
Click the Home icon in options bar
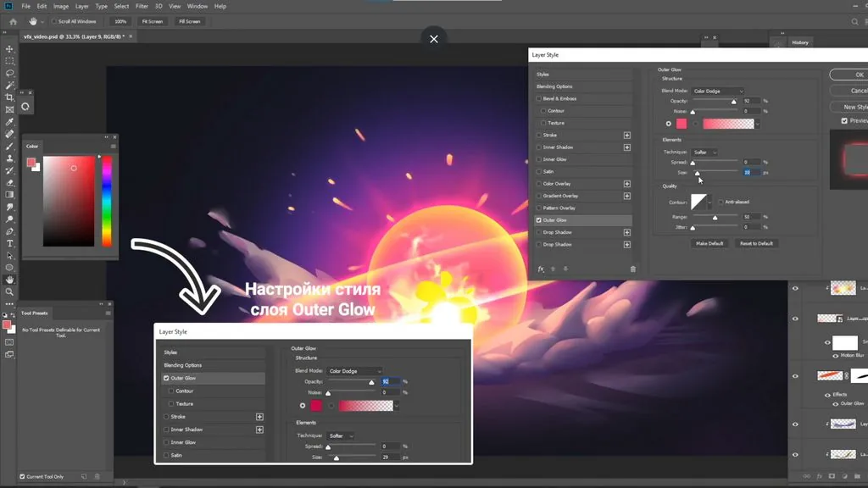click(14, 21)
